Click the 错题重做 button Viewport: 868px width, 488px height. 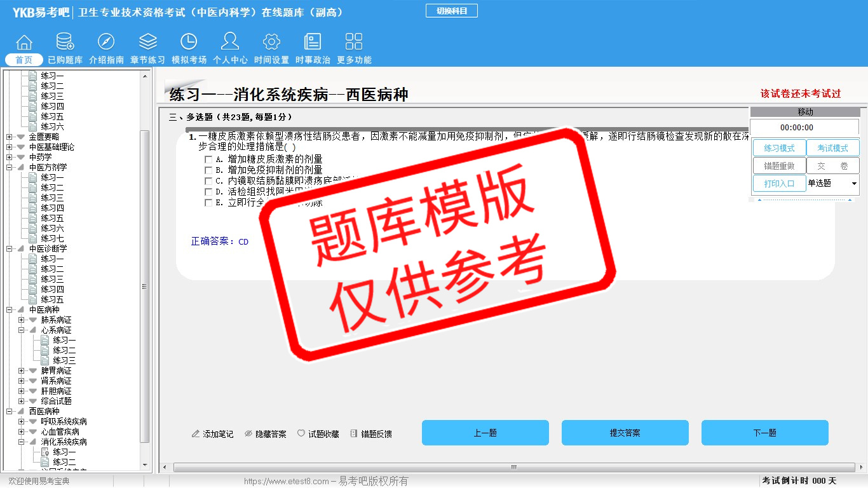point(779,166)
